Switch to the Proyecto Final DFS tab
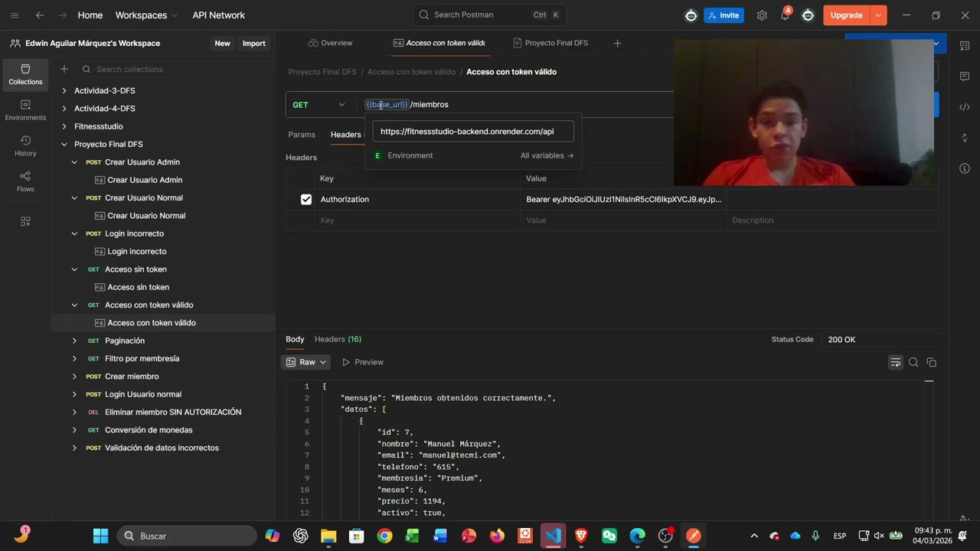 (x=550, y=43)
